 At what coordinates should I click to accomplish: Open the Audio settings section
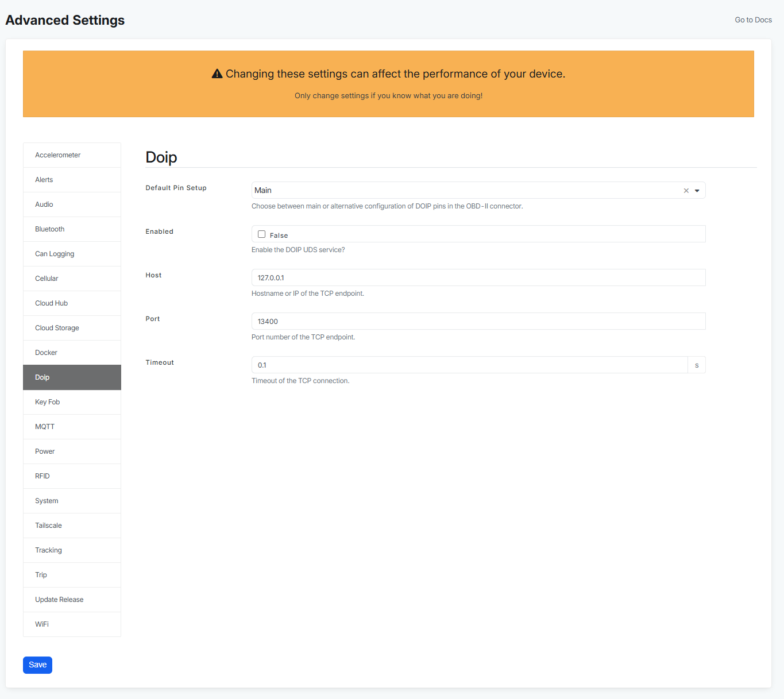pyautogui.click(x=72, y=204)
